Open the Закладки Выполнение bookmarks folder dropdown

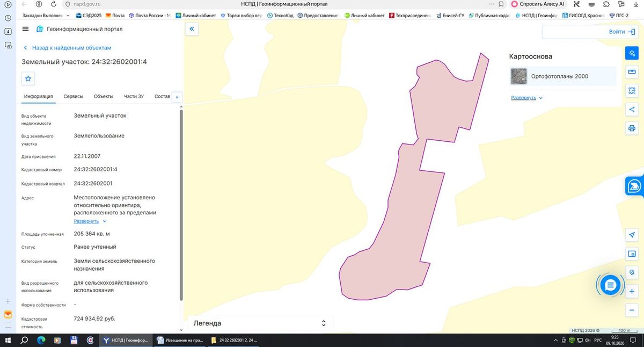tap(45, 16)
